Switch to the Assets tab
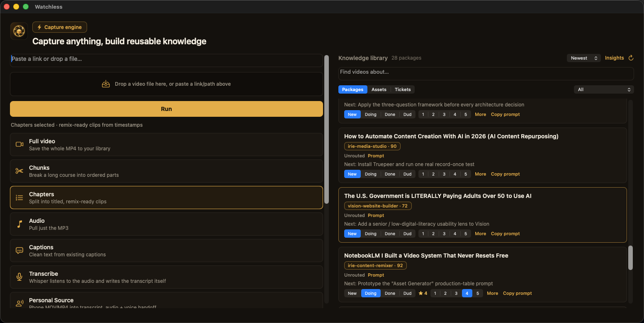 (379, 89)
